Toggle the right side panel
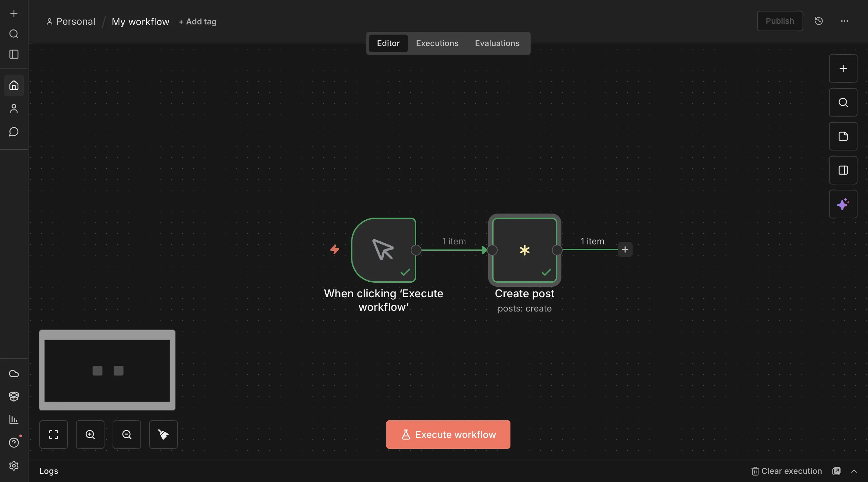This screenshot has height=482, width=868. click(843, 170)
